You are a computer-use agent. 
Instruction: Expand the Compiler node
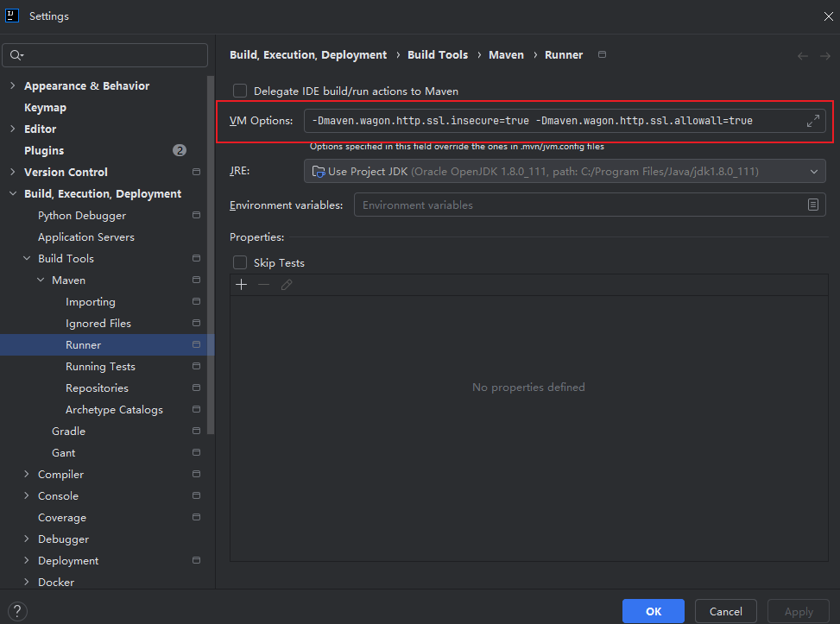click(x=27, y=474)
